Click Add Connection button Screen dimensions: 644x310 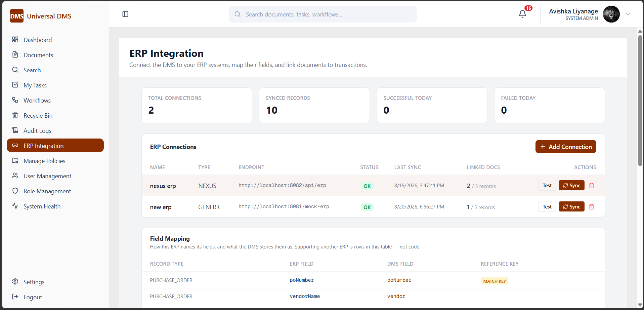click(x=566, y=147)
